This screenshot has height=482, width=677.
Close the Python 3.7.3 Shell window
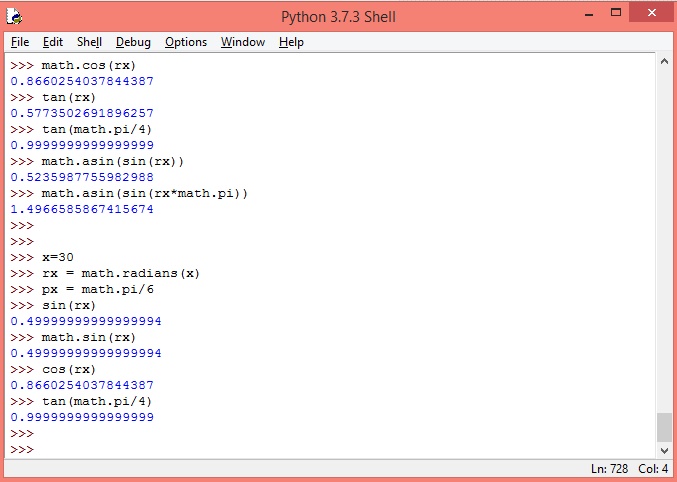click(652, 13)
